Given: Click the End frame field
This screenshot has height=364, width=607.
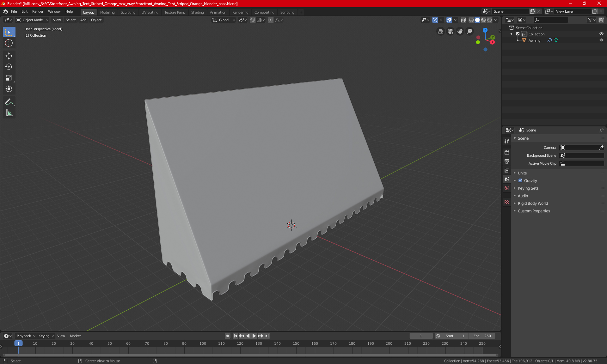Looking at the screenshot, I should (482, 336).
